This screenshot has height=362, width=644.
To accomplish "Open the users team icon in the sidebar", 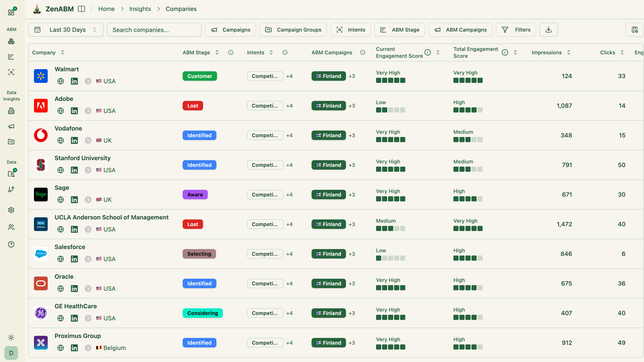I will pyautogui.click(x=11, y=227).
